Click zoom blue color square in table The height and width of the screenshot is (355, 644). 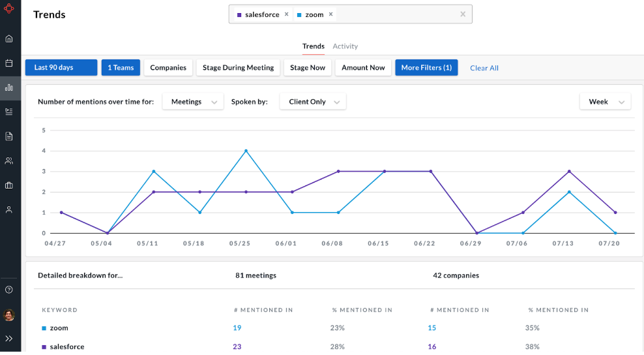click(x=44, y=328)
